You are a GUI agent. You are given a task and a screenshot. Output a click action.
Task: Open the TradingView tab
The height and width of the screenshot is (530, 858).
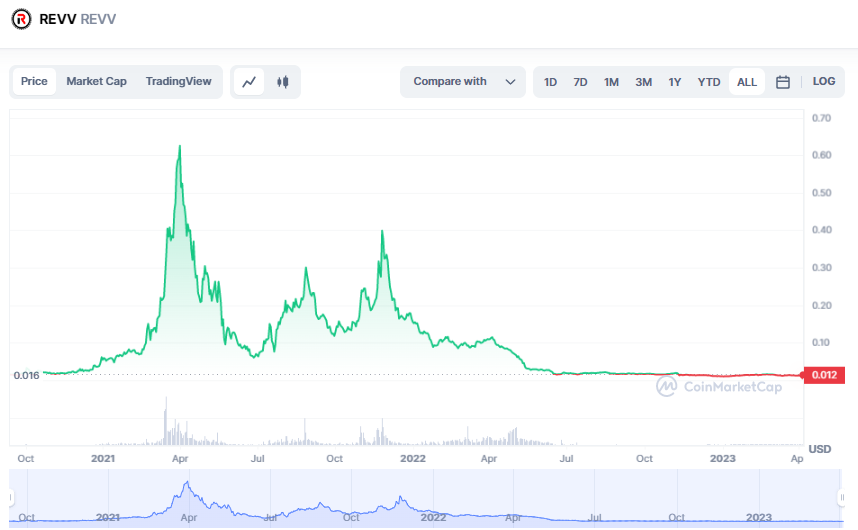[x=178, y=82]
